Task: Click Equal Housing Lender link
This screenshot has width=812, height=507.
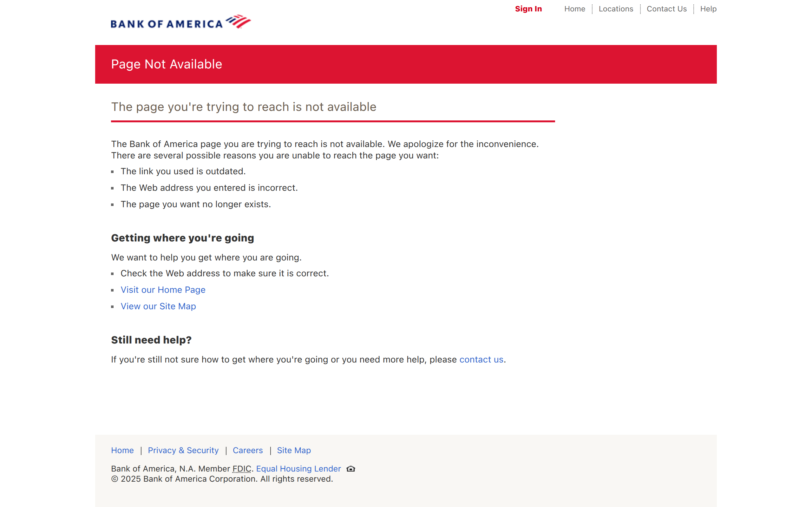Action: (x=298, y=468)
